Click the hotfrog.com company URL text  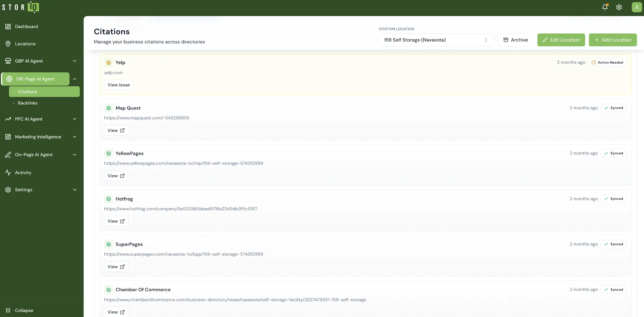tap(180, 209)
